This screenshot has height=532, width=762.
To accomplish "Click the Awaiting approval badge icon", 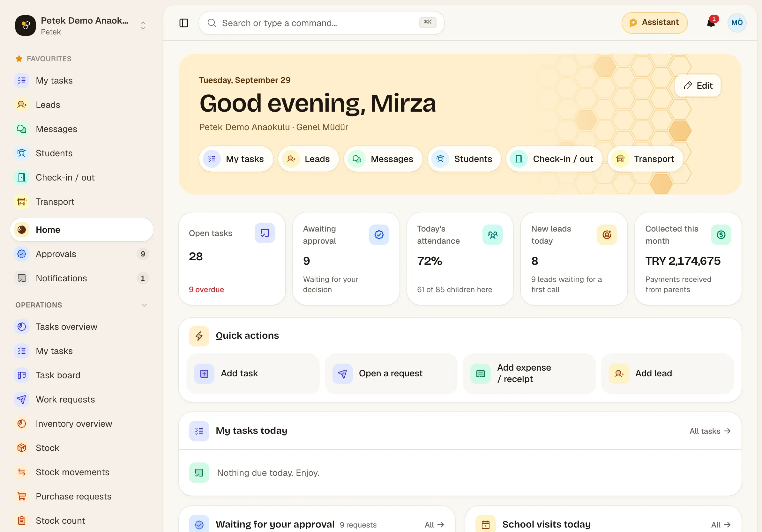I will click(x=379, y=235).
